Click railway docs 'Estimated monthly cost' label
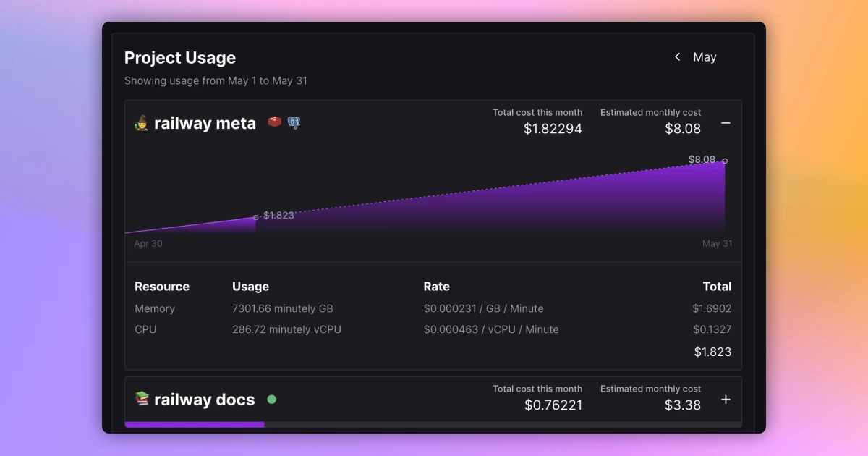868x456 pixels. pos(650,389)
